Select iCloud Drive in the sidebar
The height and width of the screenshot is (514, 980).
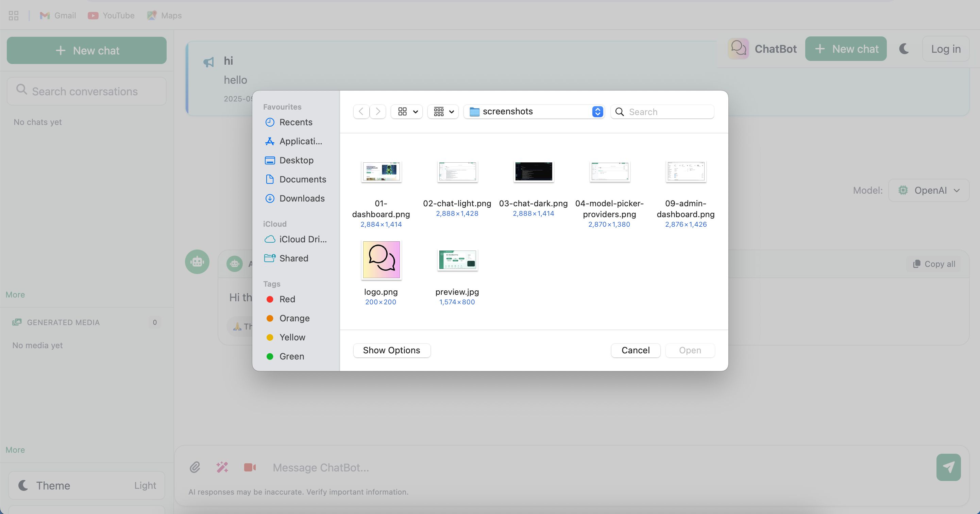(x=302, y=239)
